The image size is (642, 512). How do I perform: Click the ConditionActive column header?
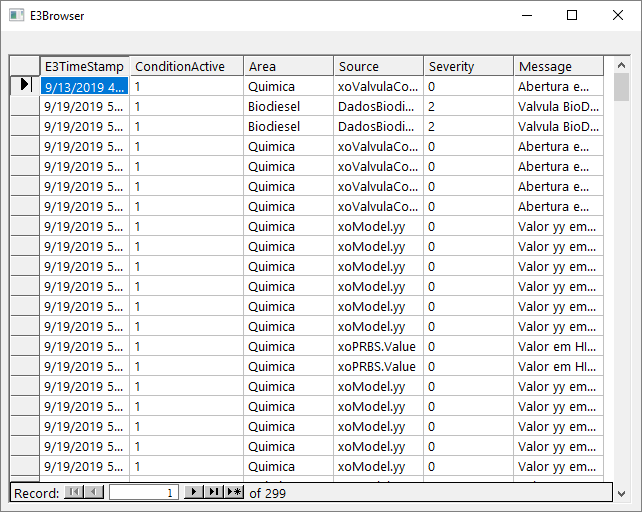(188, 66)
